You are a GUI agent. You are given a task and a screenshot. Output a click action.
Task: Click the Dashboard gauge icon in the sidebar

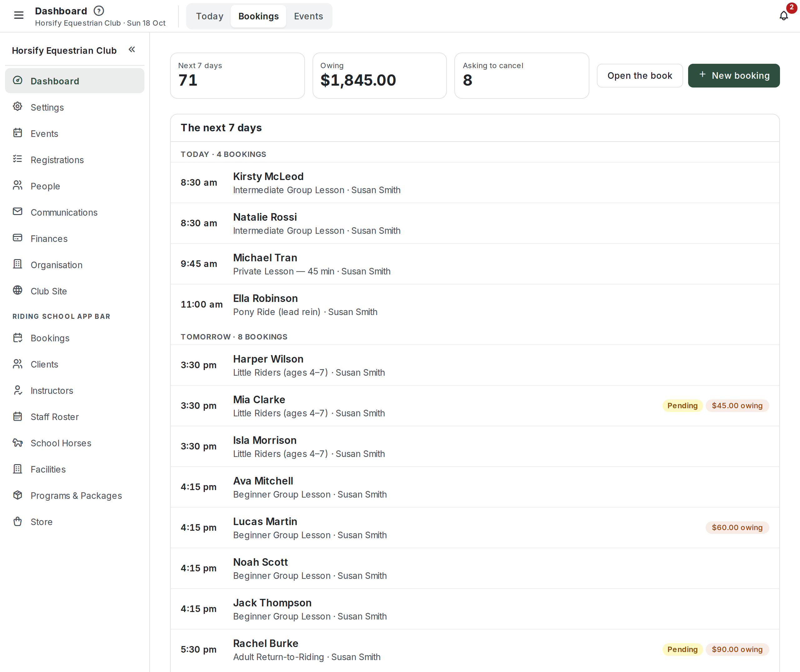point(17,80)
